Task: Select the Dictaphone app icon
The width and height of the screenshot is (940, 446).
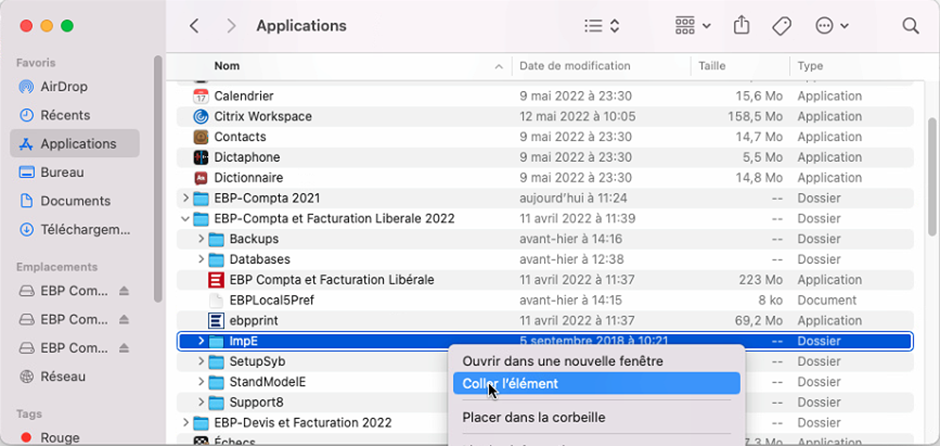Action: click(x=201, y=157)
